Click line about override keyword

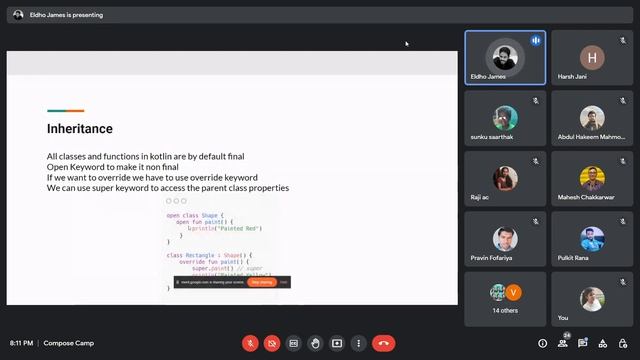tap(152, 178)
